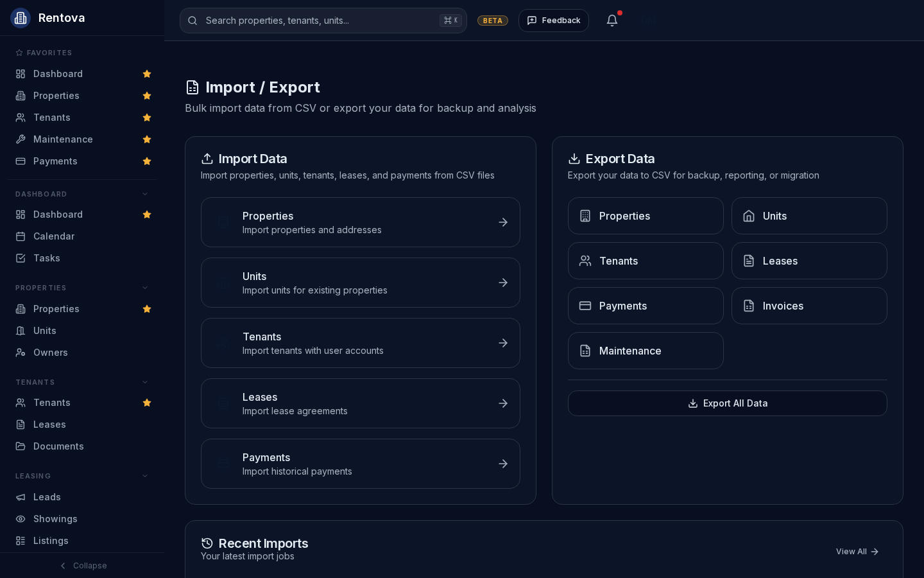Screen dimensions: 924x578
Task: Unfavorite Dashboard star in Favorites section
Action: [x=147, y=74]
